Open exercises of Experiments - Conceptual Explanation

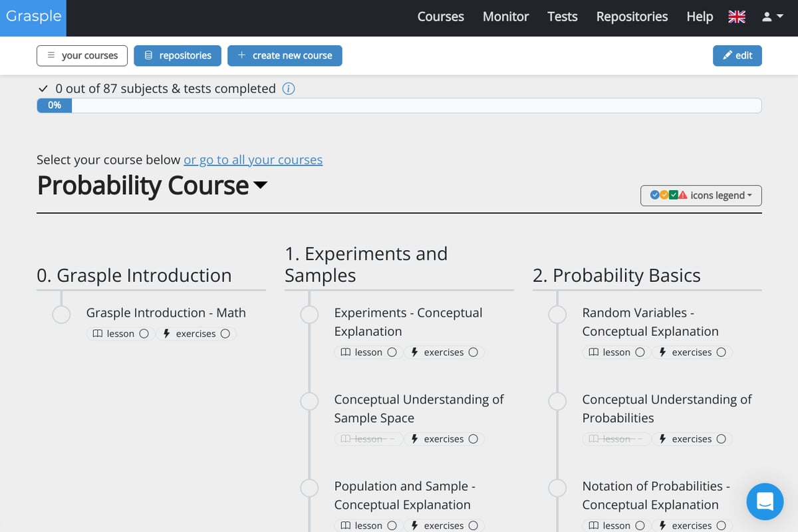(444, 352)
